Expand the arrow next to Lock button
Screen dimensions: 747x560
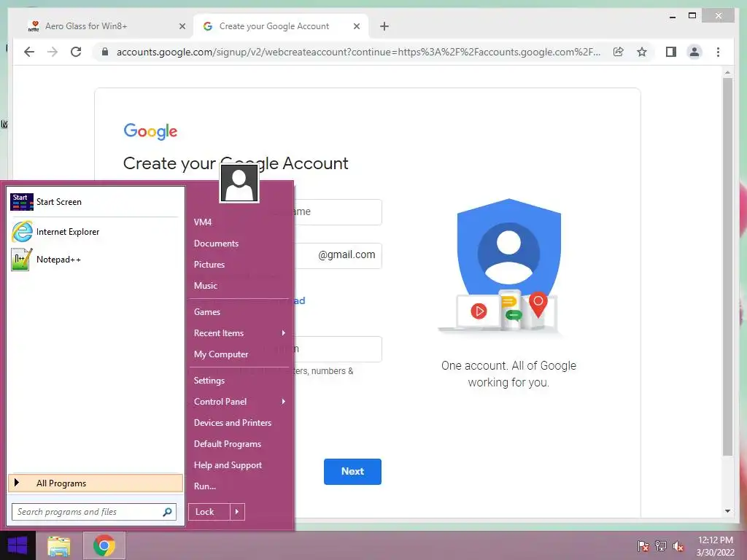pos(237,512)
